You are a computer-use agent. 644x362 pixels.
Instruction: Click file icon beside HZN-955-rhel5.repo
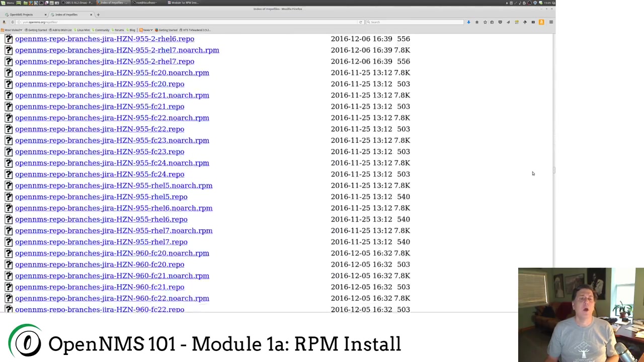(x=9, y=197)
